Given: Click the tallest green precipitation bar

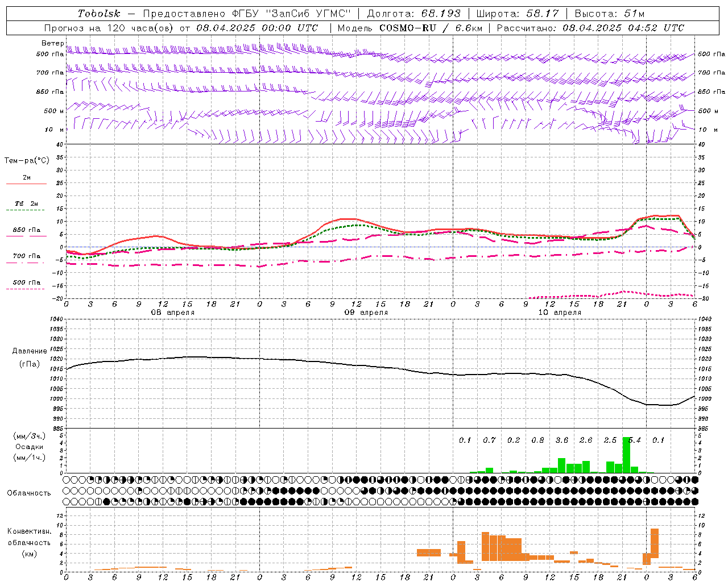Looking at the screenshot, I should click(x=626, y=455).
